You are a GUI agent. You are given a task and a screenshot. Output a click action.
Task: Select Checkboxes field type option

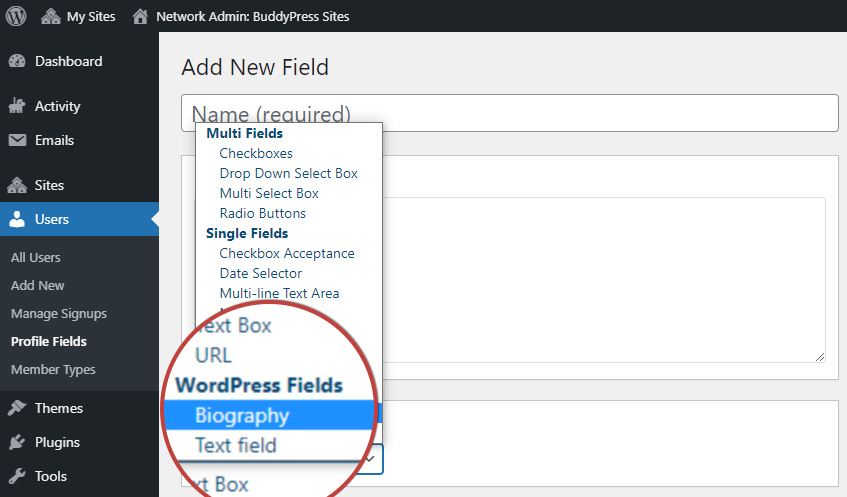pyautogui.click(x=256, y=153)
